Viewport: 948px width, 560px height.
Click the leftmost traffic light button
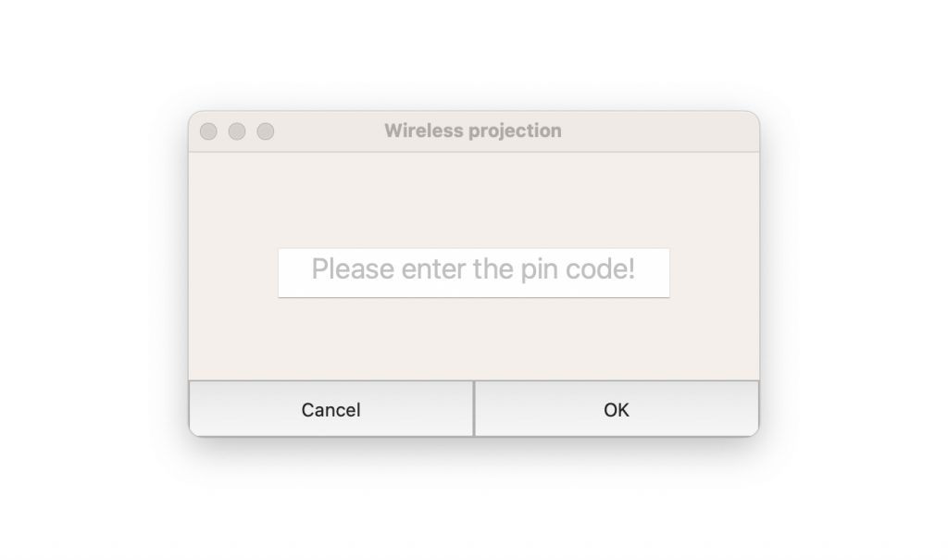tap(208, 131)
